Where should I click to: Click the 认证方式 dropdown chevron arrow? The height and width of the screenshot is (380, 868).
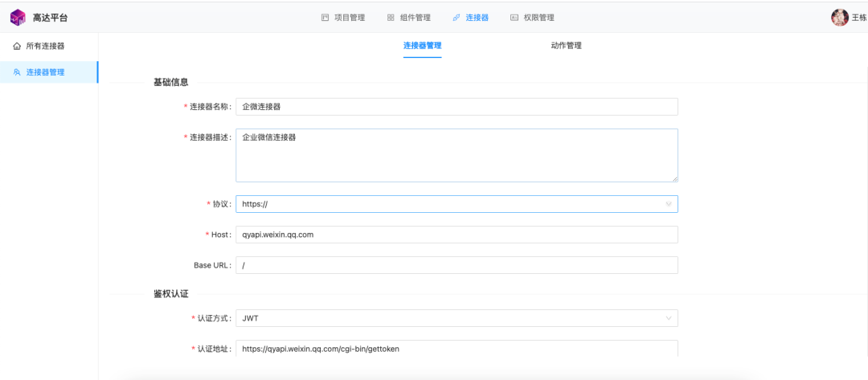coord(669,318)
